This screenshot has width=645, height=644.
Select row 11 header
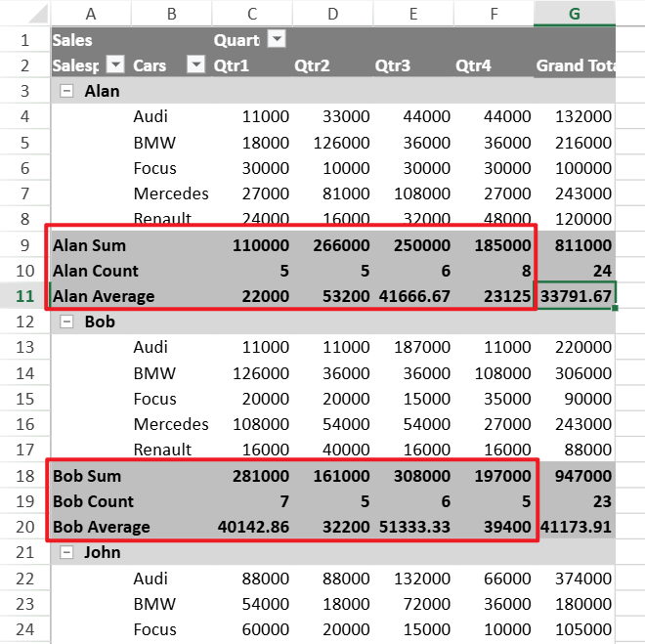tap(24, 296)
